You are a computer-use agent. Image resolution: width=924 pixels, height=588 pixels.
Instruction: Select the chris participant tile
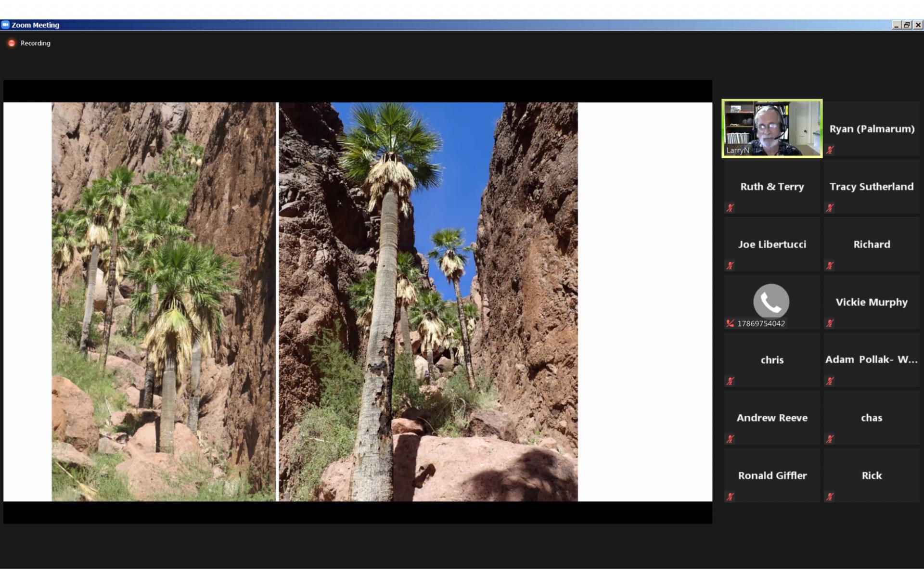(772, 359)
